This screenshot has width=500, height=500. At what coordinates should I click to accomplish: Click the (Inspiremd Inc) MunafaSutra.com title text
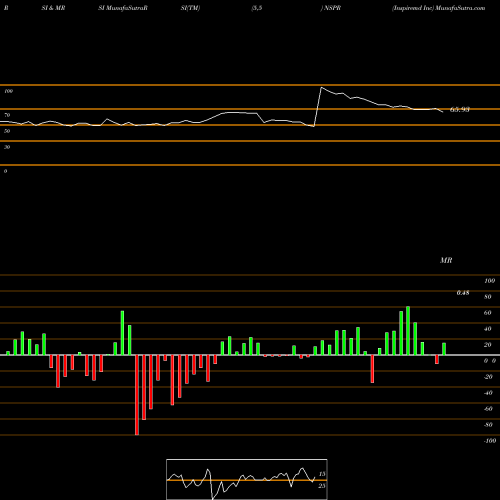438,8
